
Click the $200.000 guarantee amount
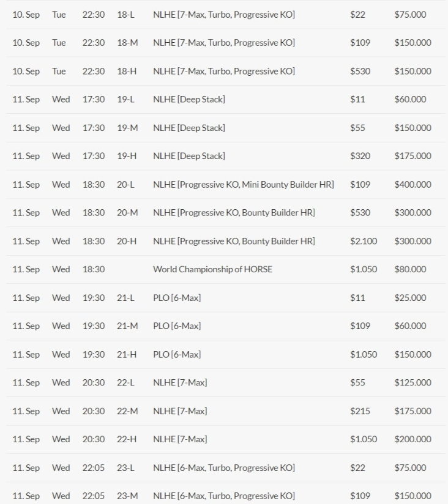pyautogui.click(x=413, y=439)
